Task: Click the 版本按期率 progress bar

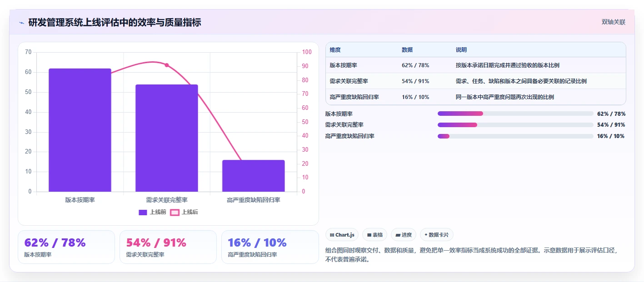Action: click(515, 114)
